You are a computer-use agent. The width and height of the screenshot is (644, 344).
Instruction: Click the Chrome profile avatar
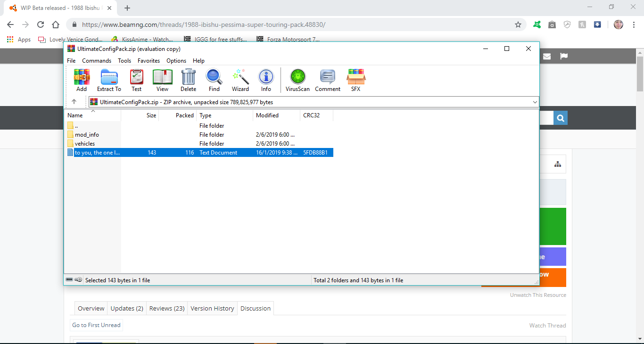click(x=619, y=25)
